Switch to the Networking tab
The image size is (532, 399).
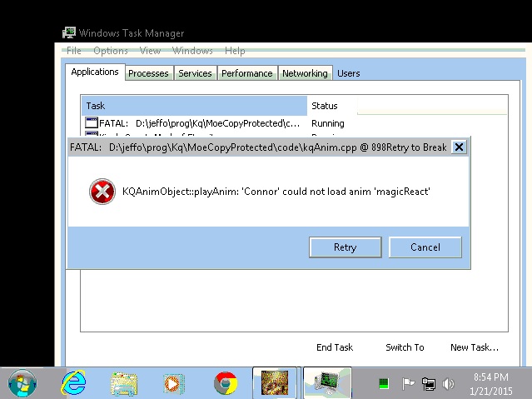pos(305,73)
